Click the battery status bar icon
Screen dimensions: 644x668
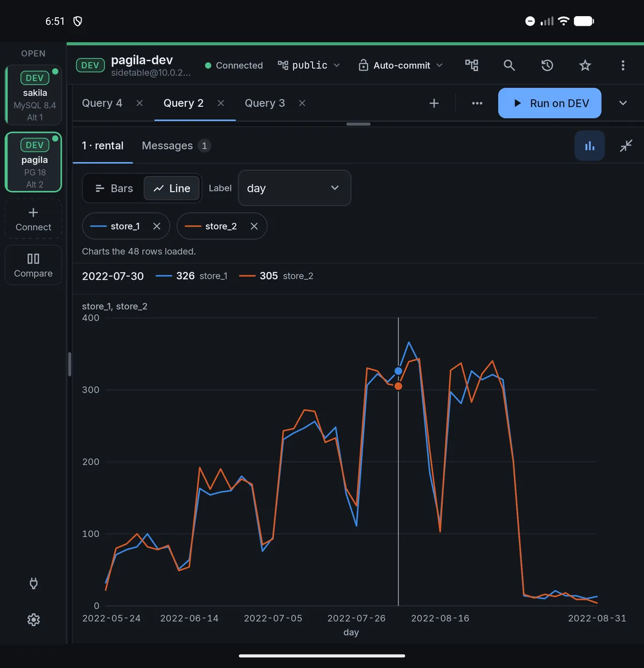point(584,21)
